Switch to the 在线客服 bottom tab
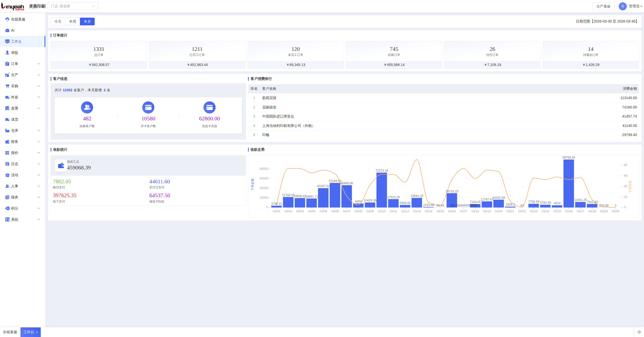Viewport: 644px width, 337px height. (10, 332)
